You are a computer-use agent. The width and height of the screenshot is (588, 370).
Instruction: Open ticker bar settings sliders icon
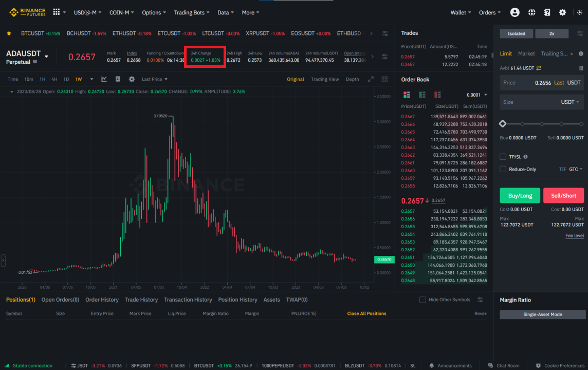tap(385, 33)
